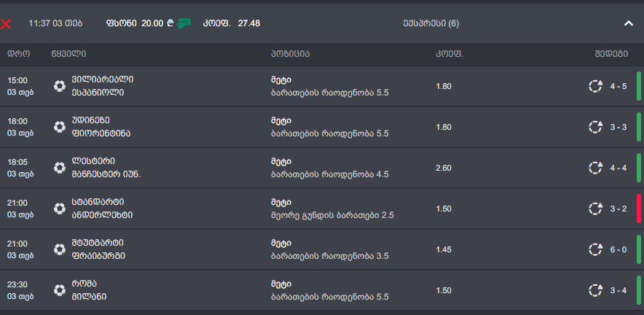Click the green ticket icon beside the stake
Viewport: 644px width, 315px height.
184,23
